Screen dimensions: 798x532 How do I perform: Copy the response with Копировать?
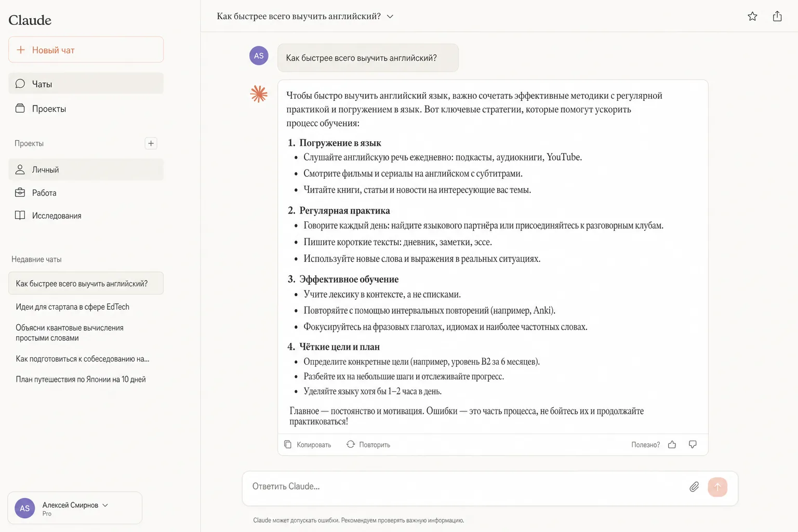click(308, 445)
